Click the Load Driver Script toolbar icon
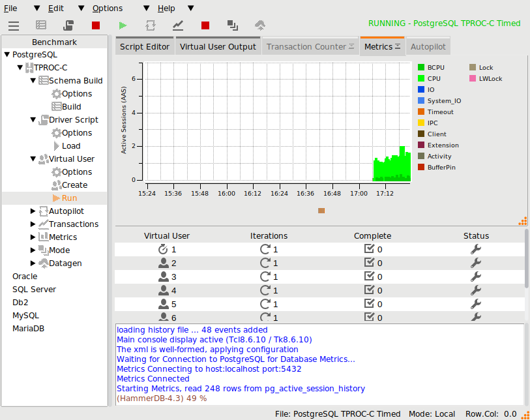The height and width of the screenshot is (420, 530). (68, 25)
